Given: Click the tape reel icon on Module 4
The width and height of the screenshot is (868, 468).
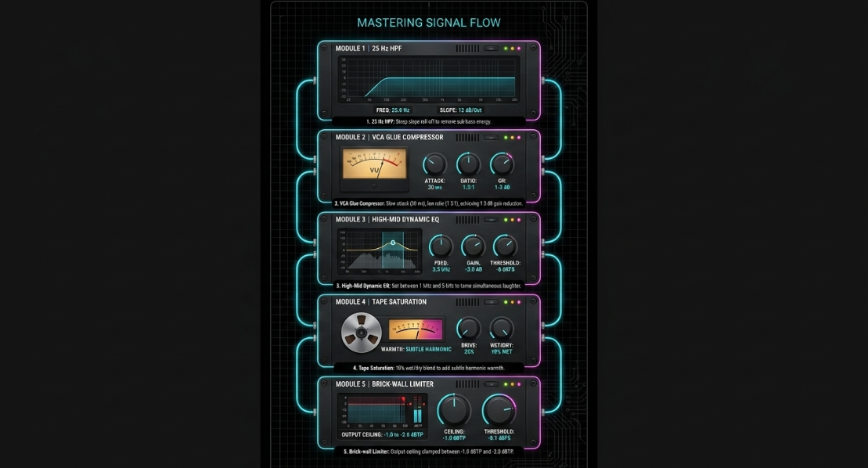Looking at the screenshot, I should coord(362,333).
